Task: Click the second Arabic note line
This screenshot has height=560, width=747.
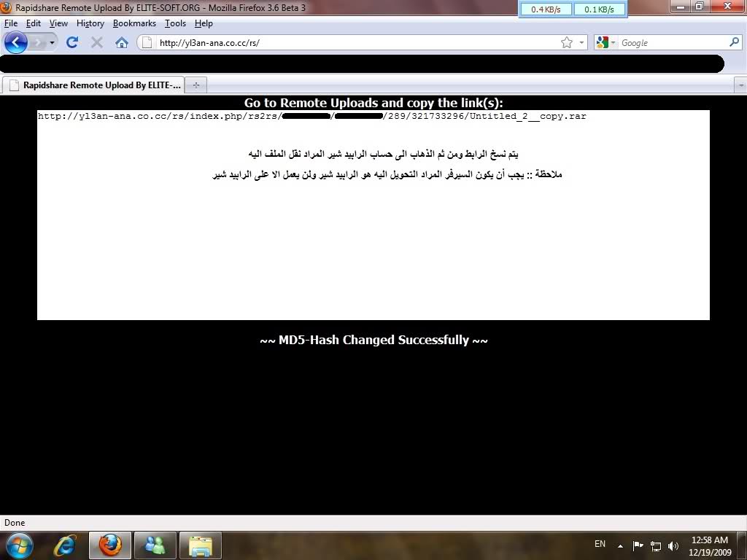Action: (x=387, y=175)
